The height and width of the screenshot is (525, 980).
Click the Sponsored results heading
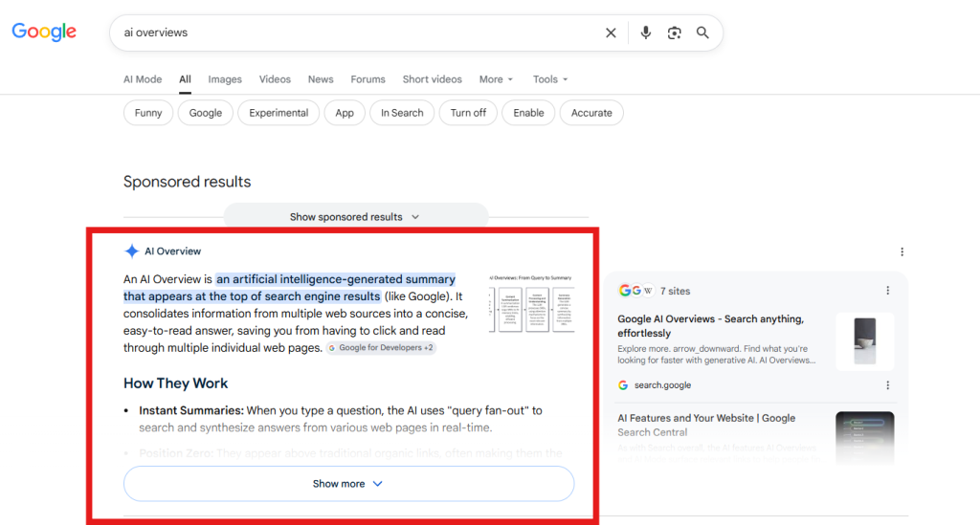(187, 182)
